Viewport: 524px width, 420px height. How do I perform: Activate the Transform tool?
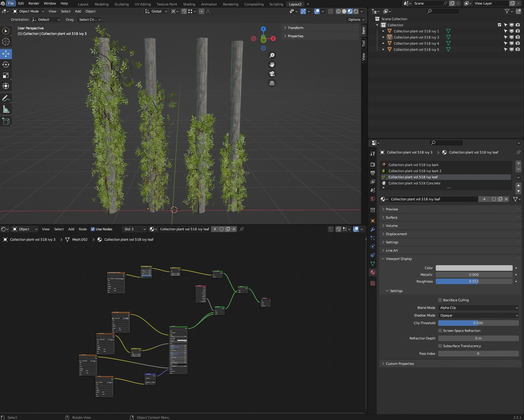coord(6,86)
